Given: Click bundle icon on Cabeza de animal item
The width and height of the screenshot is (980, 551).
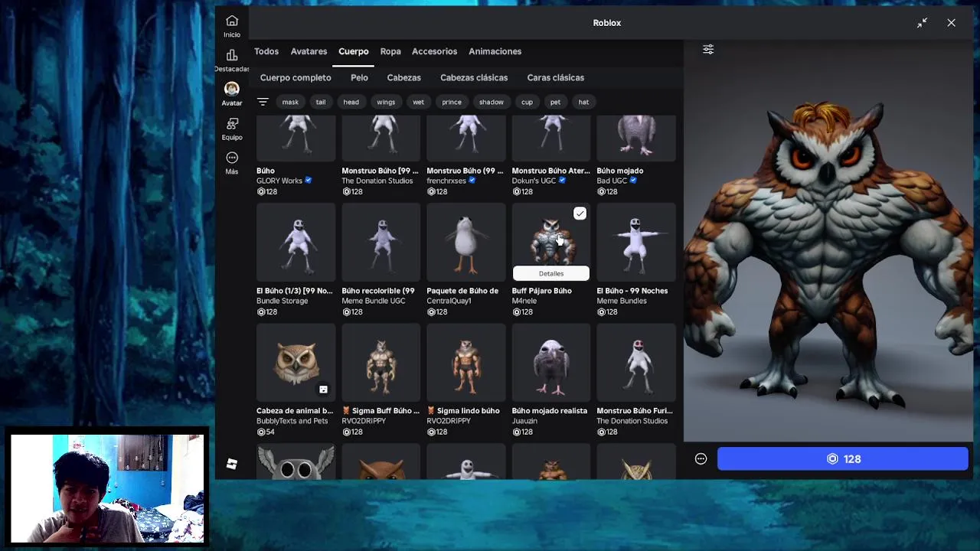Looking at the screenshot, I should pyautogui.click(x=323, y=390).
